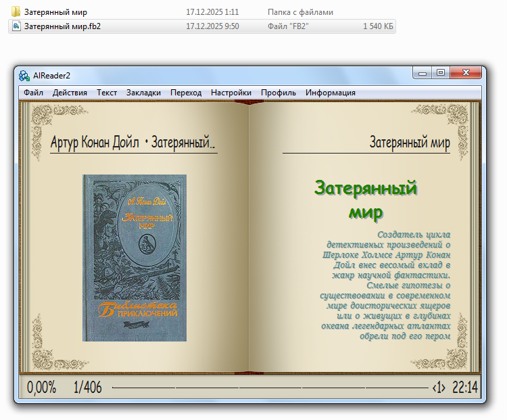Open the Текст menu
Viewport: 507px width, 420px height.
(107, 93)
